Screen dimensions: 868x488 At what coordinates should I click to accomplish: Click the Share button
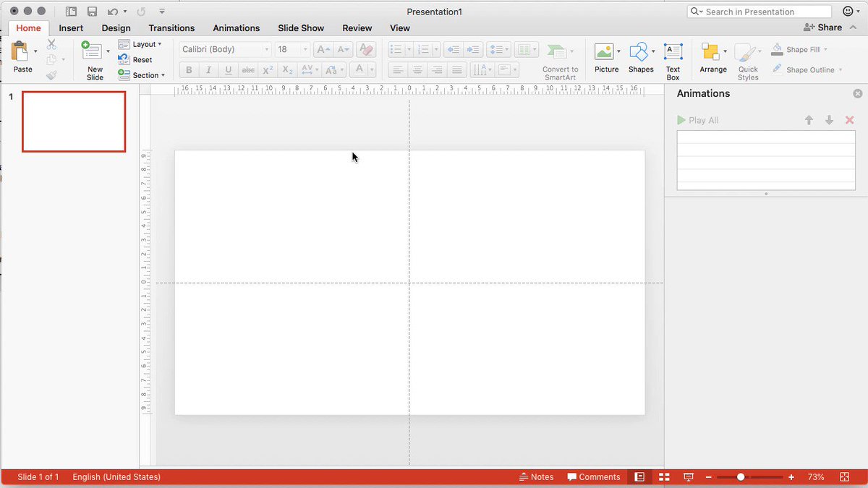(822, 27)
